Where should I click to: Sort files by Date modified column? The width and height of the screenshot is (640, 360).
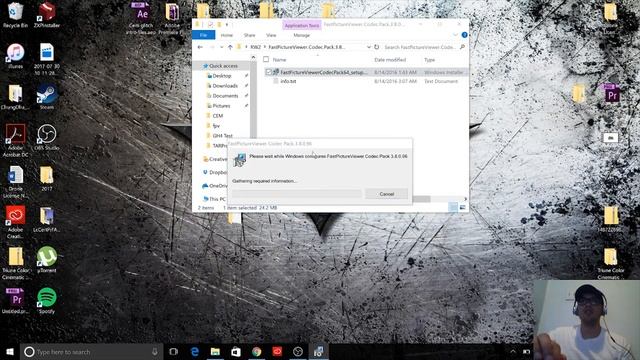tap(390, 60)
